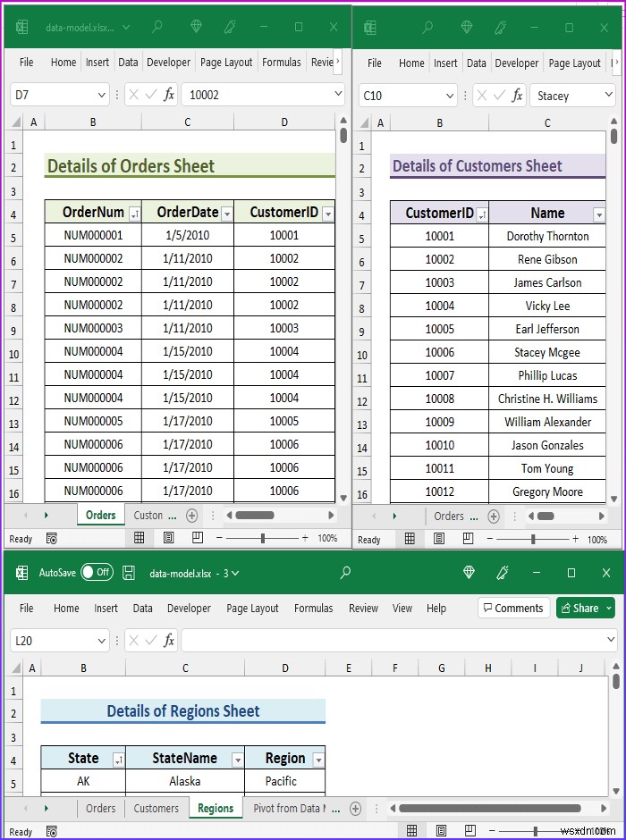Select cell containing Stacey Mcgee
Image resolution: width=626 pixels, height=840 pixels.
click(547, 352)
